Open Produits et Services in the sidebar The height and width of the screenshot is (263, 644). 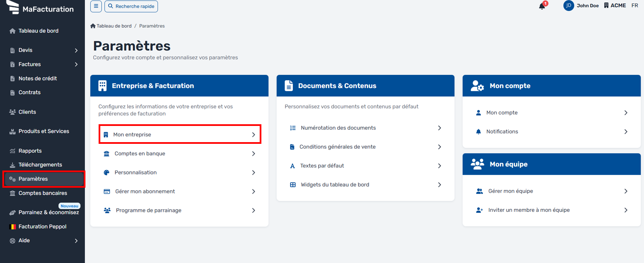[44, 131]
